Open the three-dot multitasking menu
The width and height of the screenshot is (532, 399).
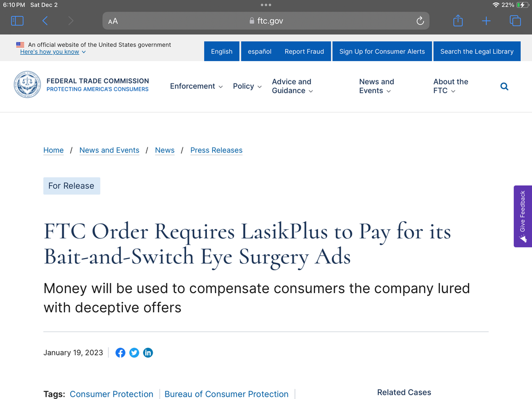tap(266, 5)
